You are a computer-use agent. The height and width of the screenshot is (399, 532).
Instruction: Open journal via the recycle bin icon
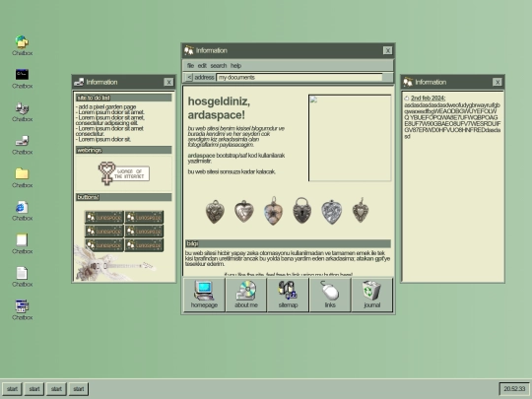point(371,295)
